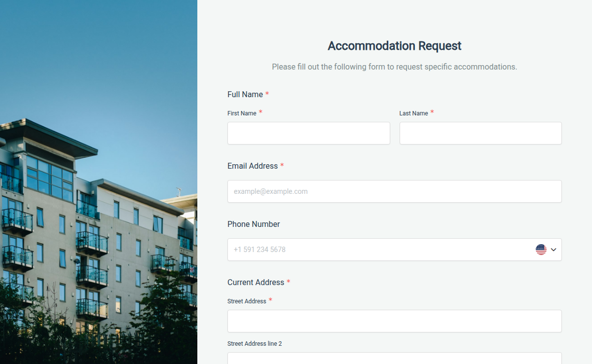Click the Last Name sub-label

[x=413, y=113]
